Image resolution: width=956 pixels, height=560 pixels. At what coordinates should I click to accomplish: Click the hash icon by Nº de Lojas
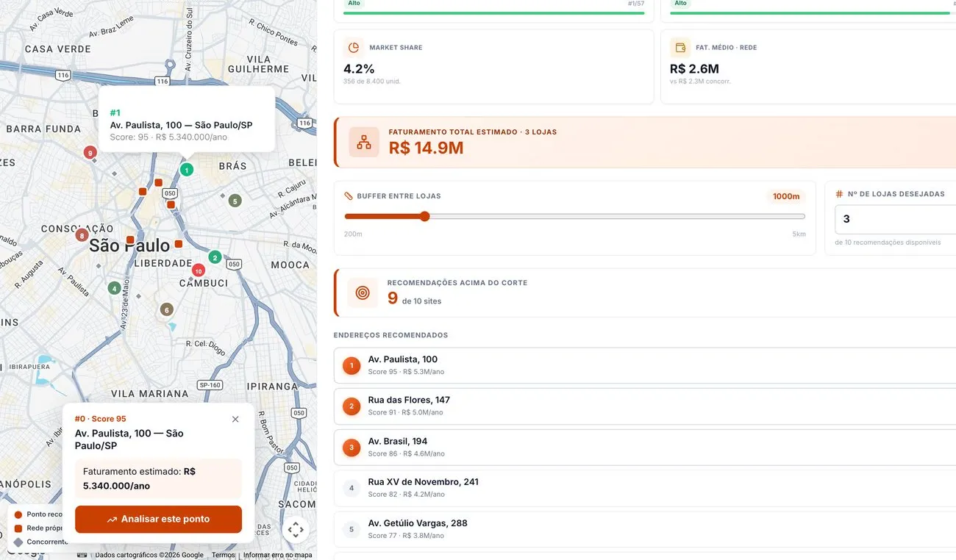(839, 194)
